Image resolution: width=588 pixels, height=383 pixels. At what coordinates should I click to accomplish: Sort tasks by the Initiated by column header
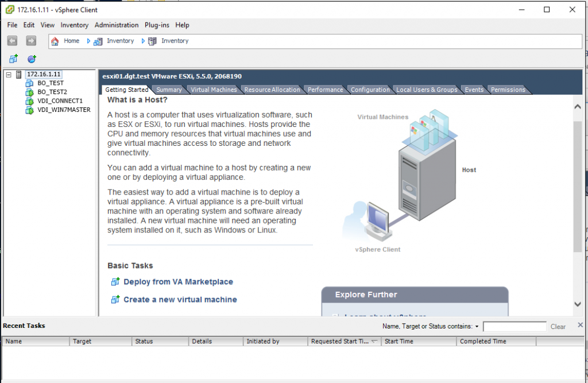click(x=275, y=341)
